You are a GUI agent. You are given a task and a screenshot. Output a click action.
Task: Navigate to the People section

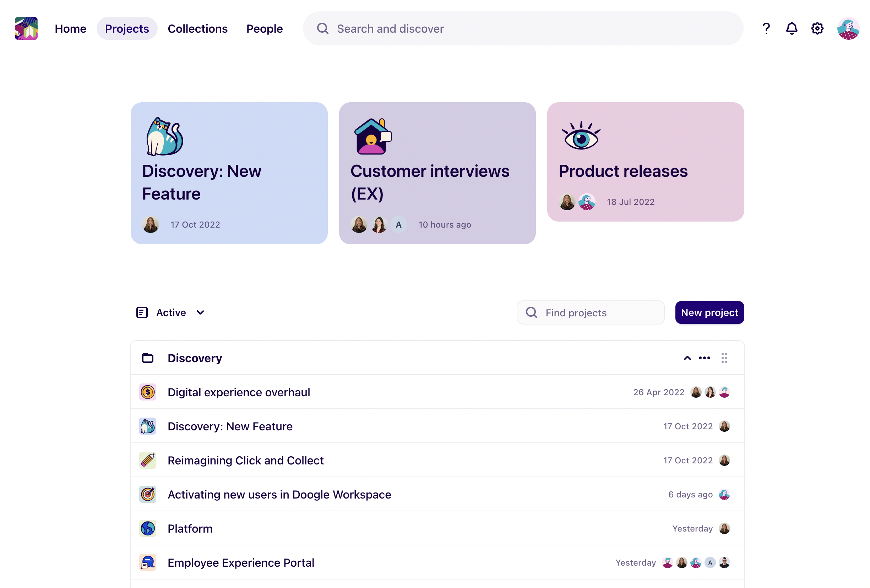265,28
